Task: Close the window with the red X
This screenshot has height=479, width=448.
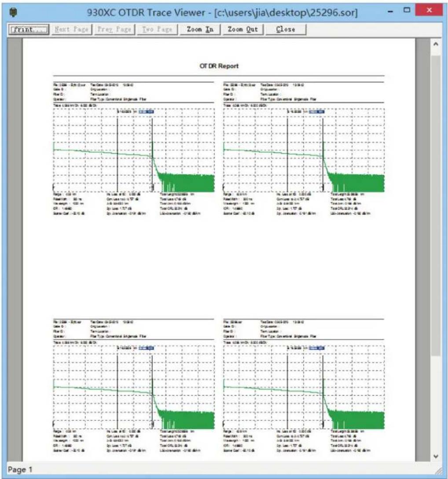Action: pyautogui.click(x=429, y=10)
